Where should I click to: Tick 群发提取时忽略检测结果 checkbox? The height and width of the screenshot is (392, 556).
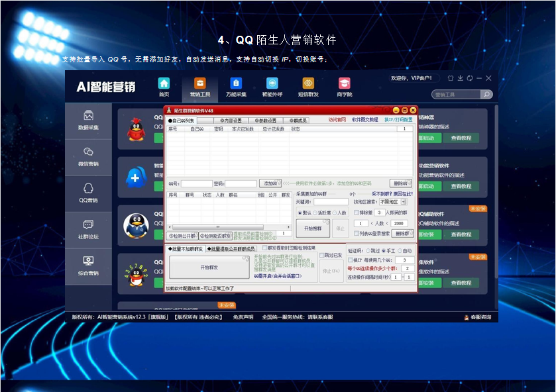click(x=264, y=248)
